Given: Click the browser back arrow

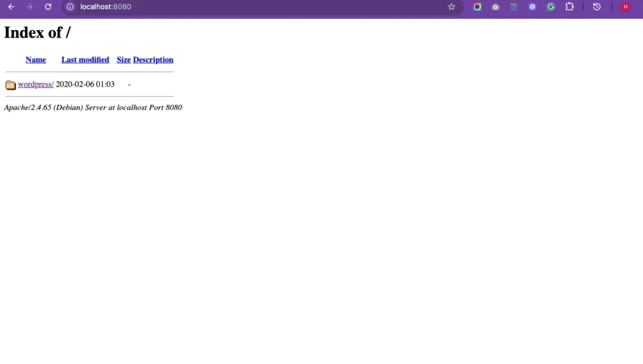Looking at the screenshot, I should 11,7.
